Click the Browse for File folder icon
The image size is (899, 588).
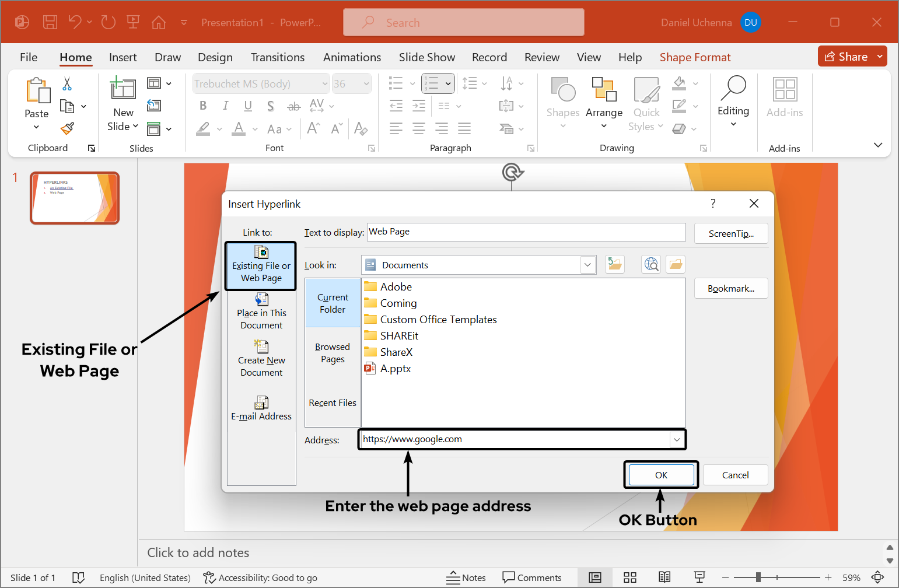pyautogui.click(x=676, y=265)
